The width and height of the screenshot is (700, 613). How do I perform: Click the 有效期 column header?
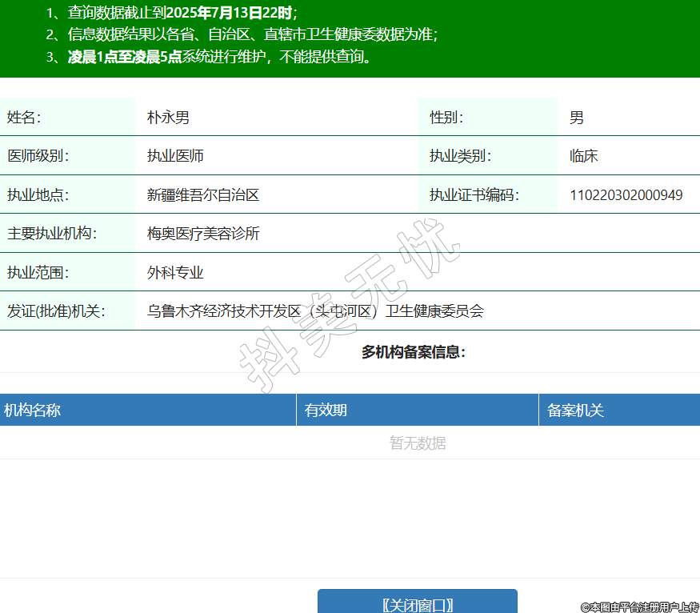(326, 411)
